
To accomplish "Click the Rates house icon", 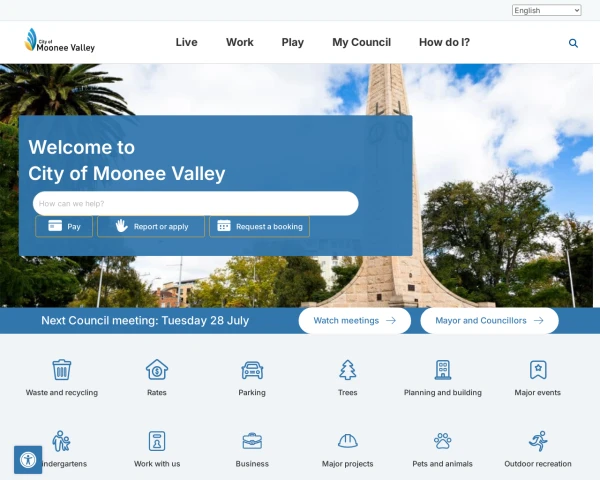I will (157, 369).
